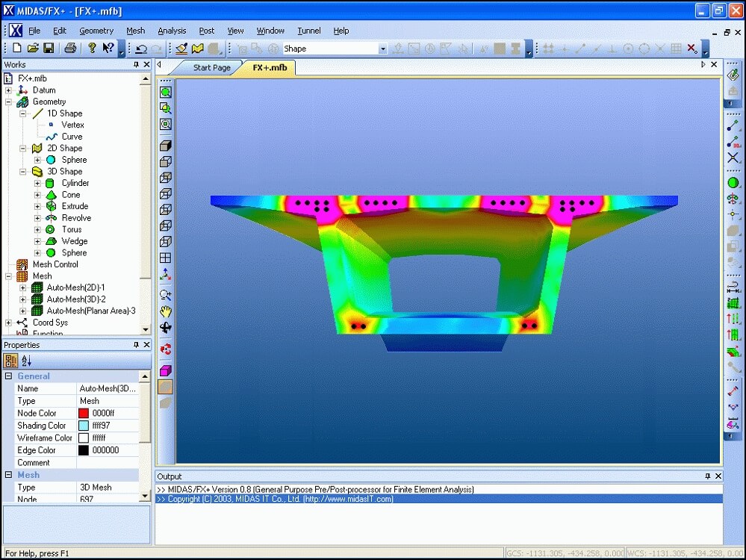Click the red X snap-off icon
The image size is (746, 560).
coord(691,49)
